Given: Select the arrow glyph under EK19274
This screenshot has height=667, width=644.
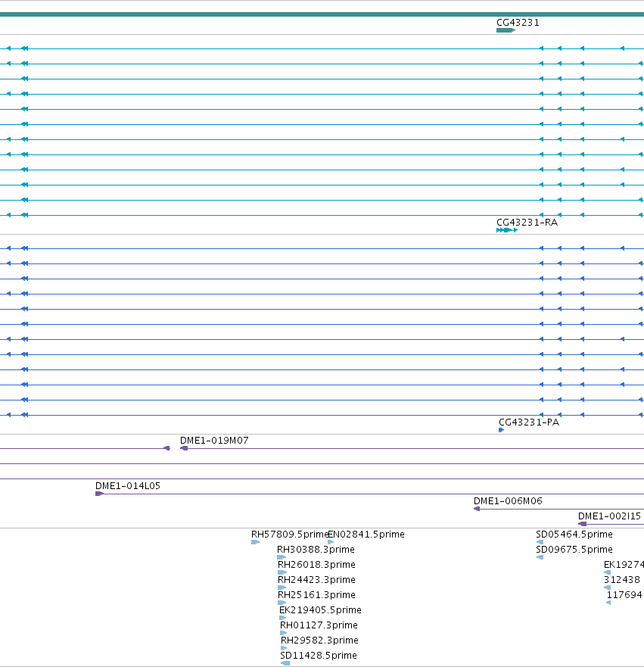Looking at the screenshot, I should point(608,572).
